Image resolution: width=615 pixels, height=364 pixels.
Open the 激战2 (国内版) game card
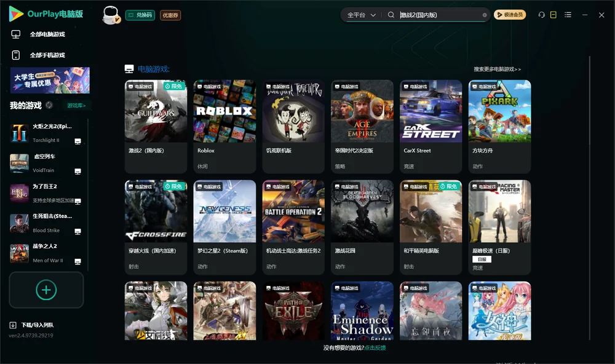pos(156,127)
